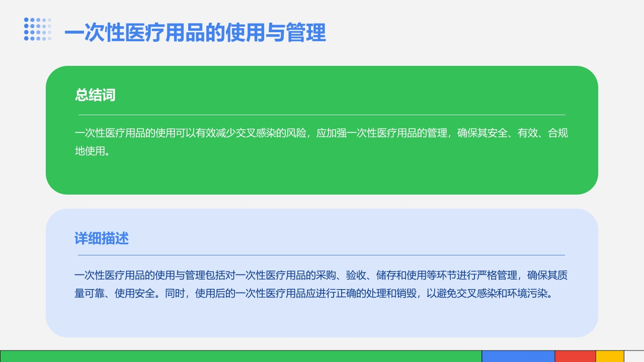Select the green summary card
The width and height of the screenshot is (644, 362).
(x=322, y=130)
